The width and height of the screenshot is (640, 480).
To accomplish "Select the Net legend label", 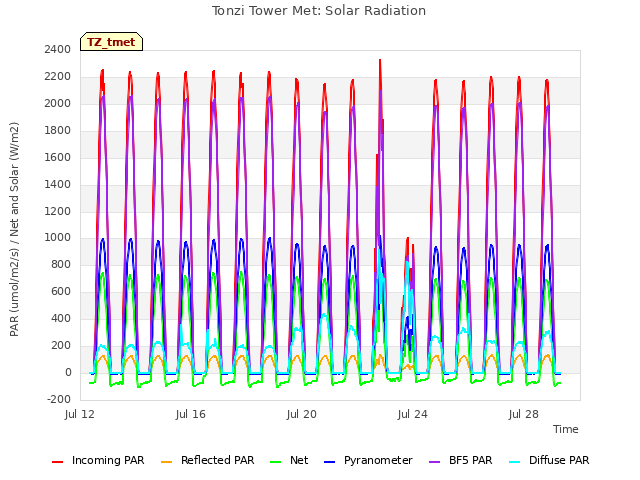I will click(299, 460).
